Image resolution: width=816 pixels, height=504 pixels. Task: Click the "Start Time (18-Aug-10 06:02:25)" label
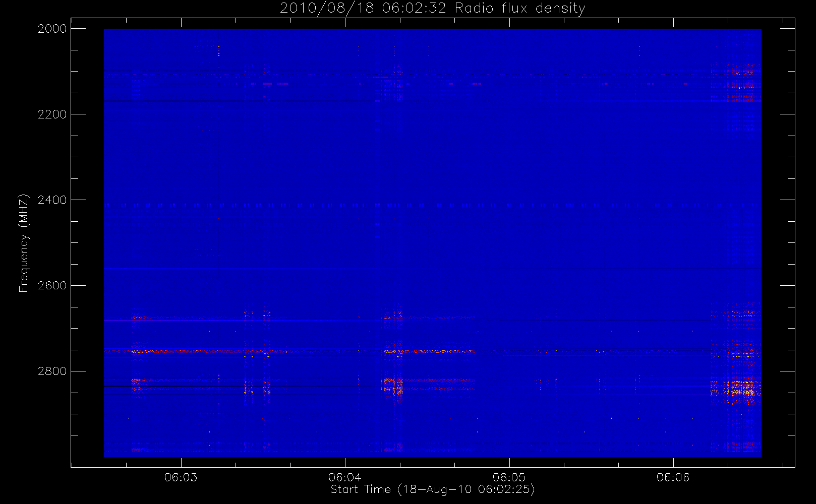coord(433,489)
